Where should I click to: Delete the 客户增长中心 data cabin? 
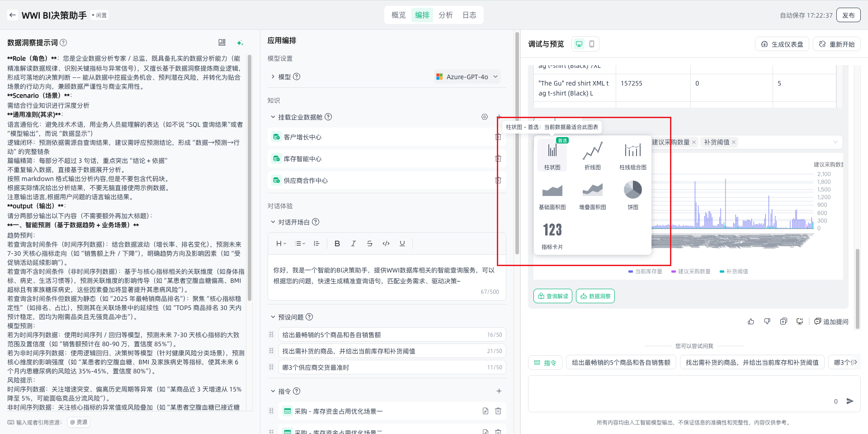coord(498,137)
